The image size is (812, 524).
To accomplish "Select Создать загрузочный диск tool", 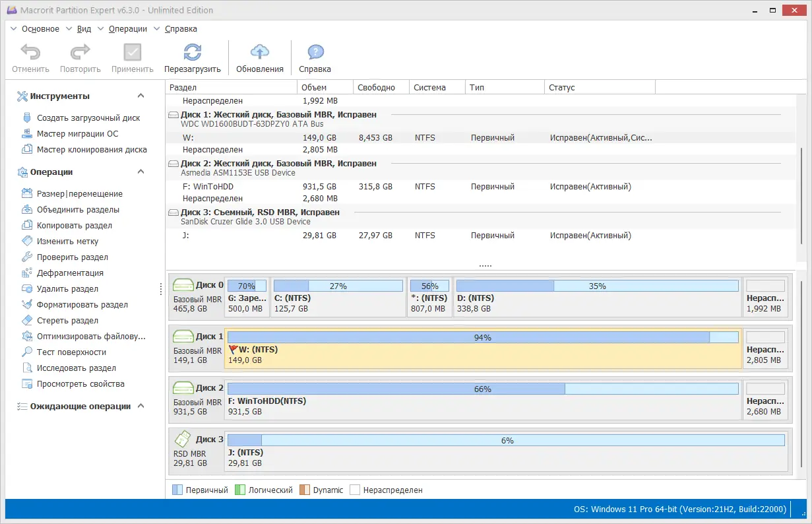I will pos(88,118).
